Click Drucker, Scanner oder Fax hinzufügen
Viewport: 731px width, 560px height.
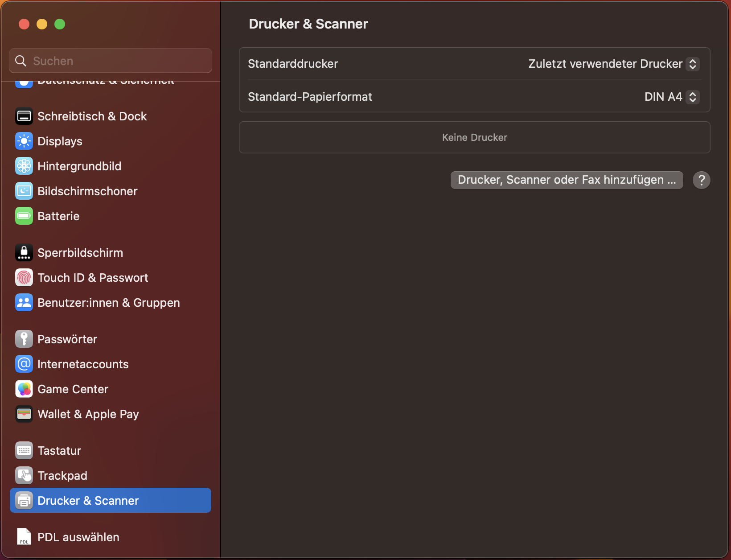pos(567,180)
